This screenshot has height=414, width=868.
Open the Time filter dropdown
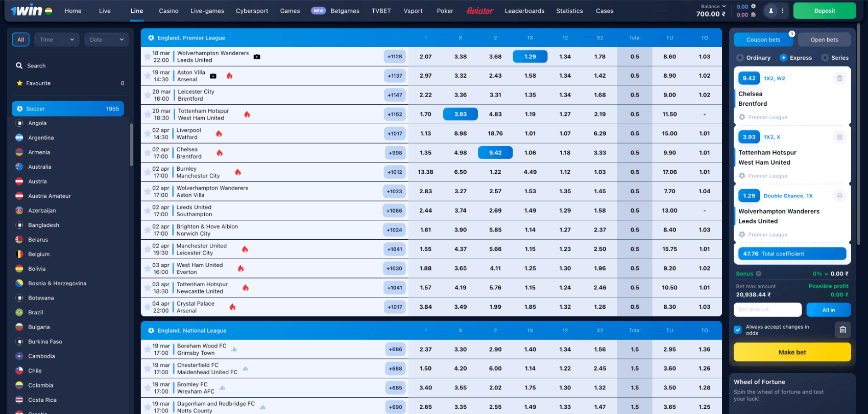click(57, 39)
